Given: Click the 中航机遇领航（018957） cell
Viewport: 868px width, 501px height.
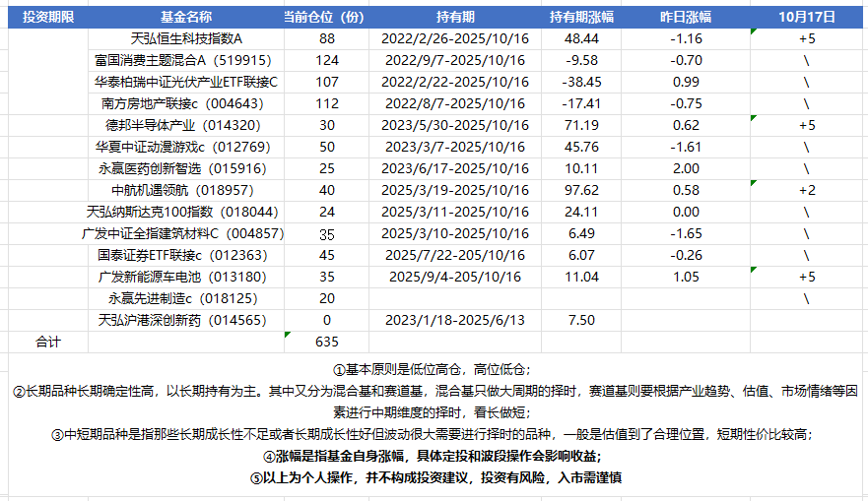Looking at the screenshot, I should coord(186,190).
